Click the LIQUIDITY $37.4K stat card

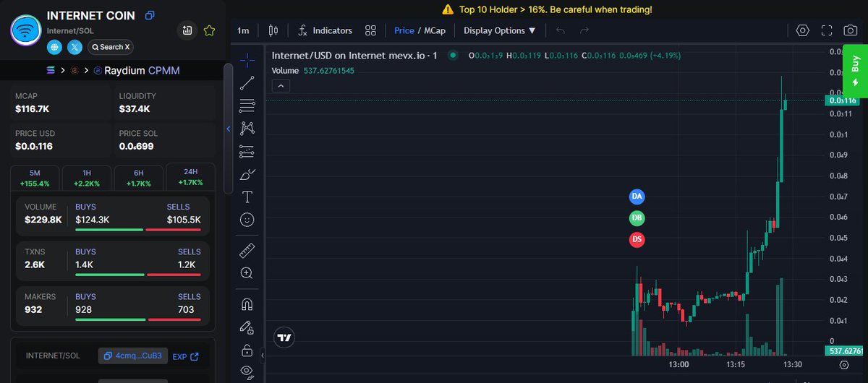click(165, 103)
